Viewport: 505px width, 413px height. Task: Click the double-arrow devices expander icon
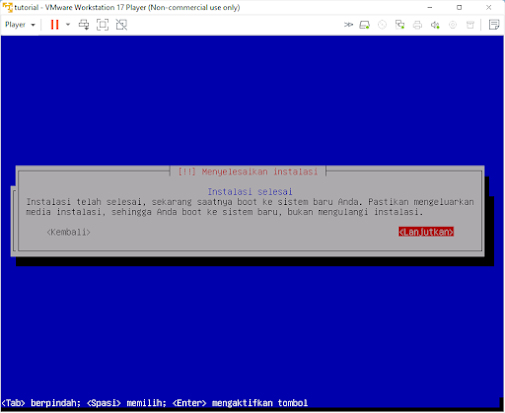point(348,25)
